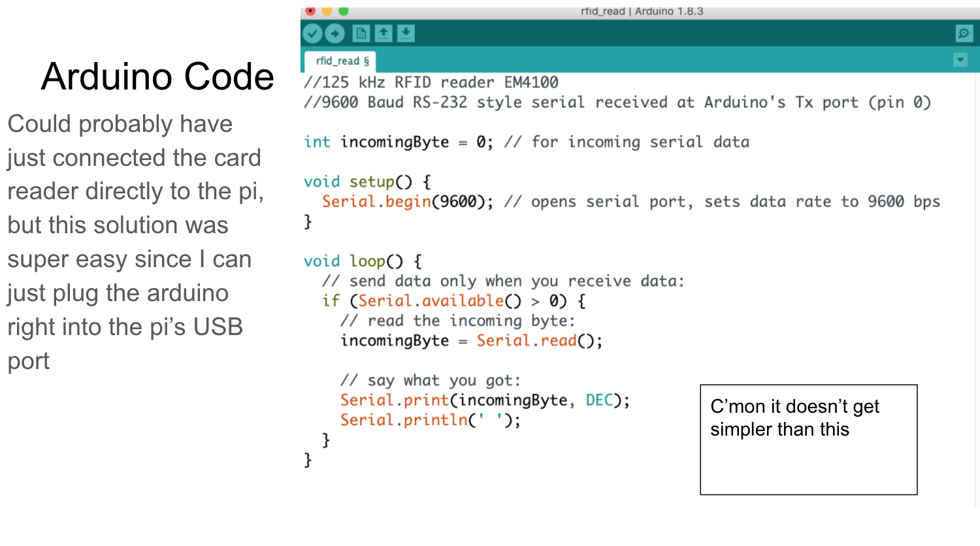This screenshot has height=546, width=980.
Task: Upload the sketch using the arrow button
Action: pos(335,33)
